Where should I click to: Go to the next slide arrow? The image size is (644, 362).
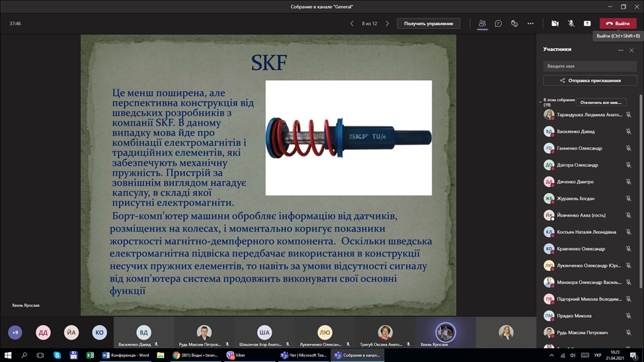pyautogui.click(x=387, y=23)
